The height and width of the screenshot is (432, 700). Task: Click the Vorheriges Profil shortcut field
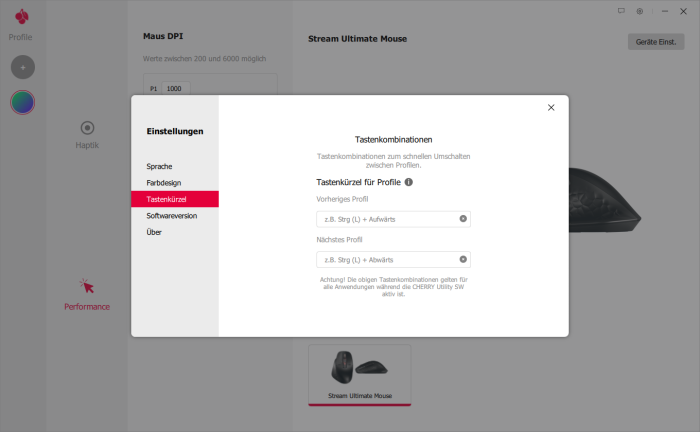[393, 219]
